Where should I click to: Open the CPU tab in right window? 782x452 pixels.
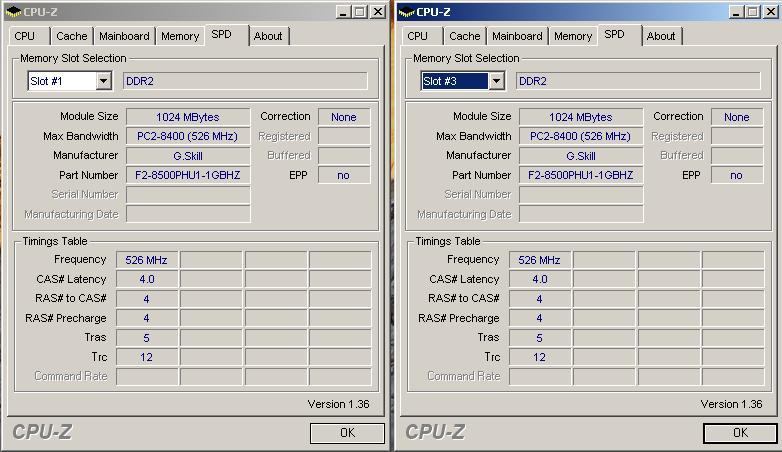click(422, 36)
